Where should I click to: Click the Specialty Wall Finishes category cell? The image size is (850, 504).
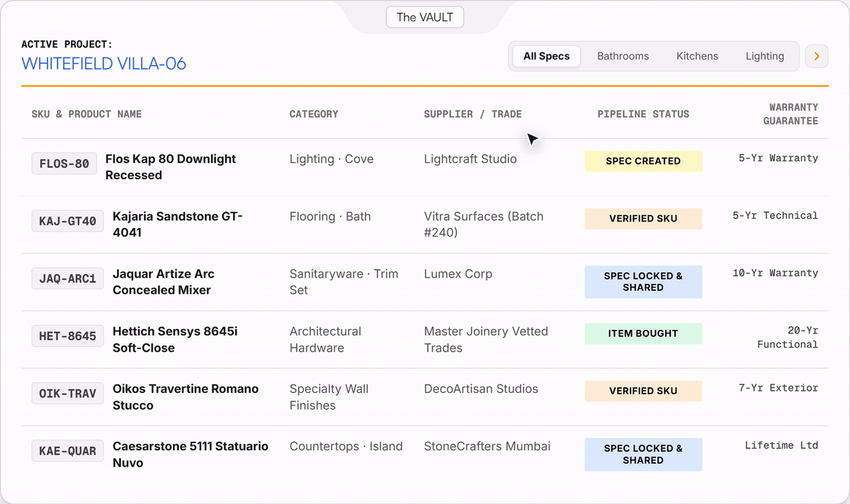(329, 396)
